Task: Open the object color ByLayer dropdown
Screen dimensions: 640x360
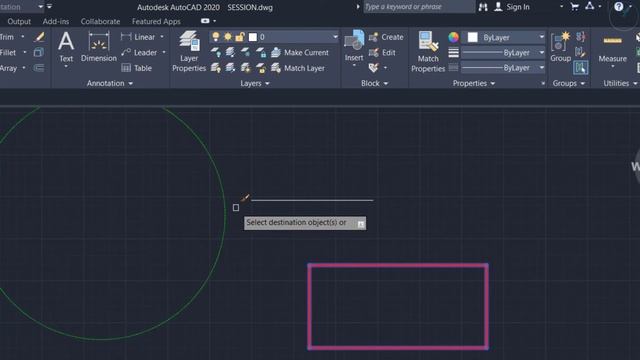Action: pyautogui.click(x=542, y=37)
